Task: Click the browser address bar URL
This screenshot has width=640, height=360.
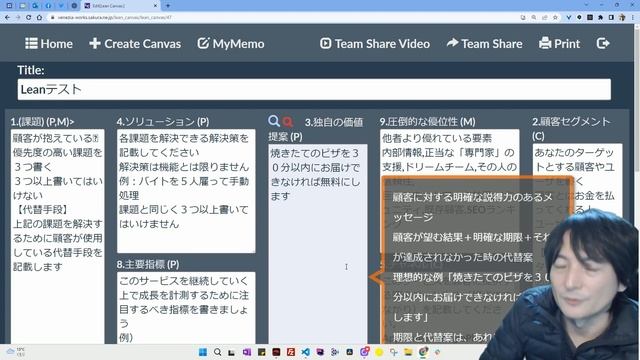Action: pos(114,18)
